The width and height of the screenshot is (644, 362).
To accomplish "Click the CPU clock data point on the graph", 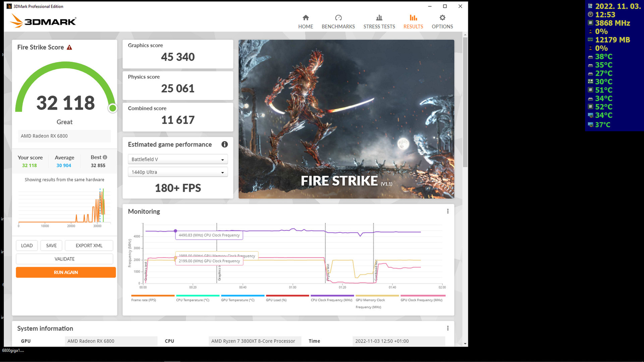I will coord(175,231).
